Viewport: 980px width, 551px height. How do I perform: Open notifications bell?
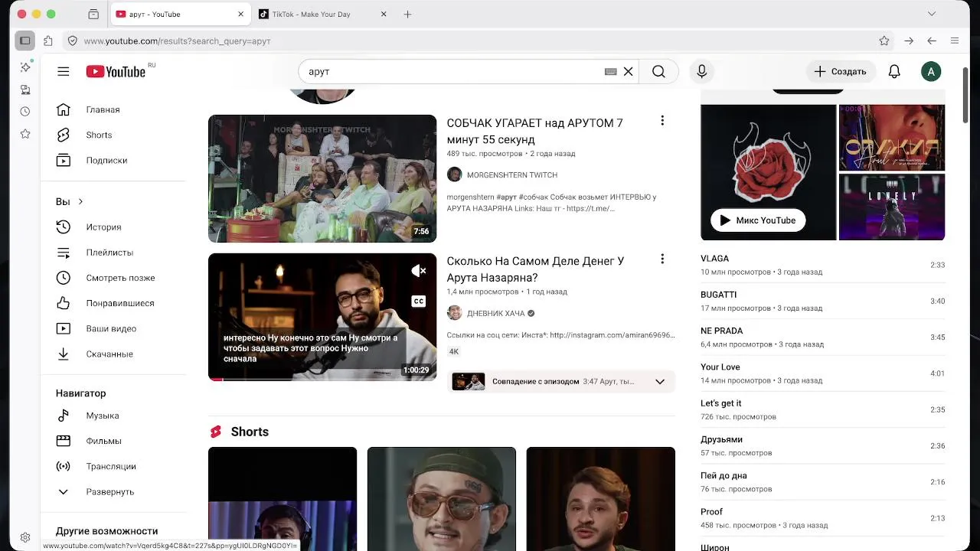click(894, 71)
